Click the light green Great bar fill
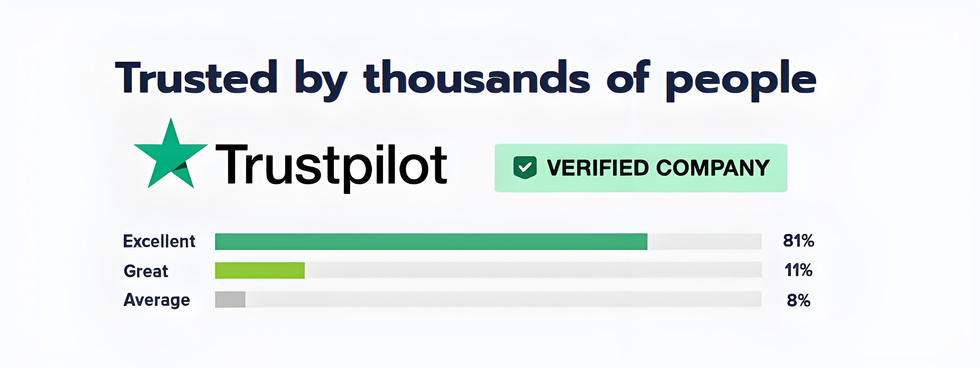 pyautogui.click(x=259, y=270)
